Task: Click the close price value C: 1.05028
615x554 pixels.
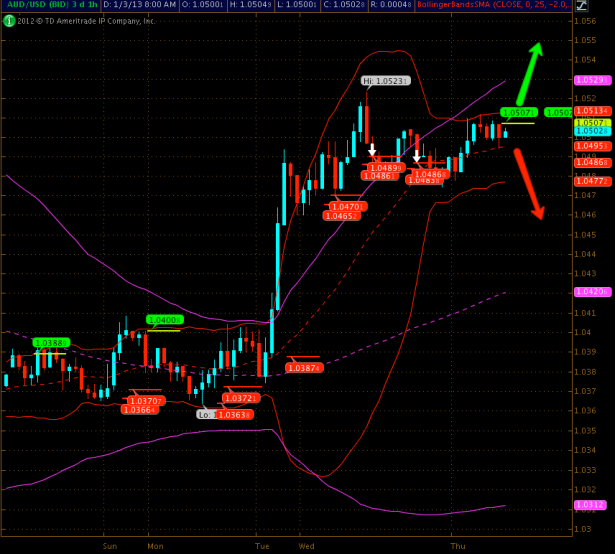Action: (x=345, y=5)
